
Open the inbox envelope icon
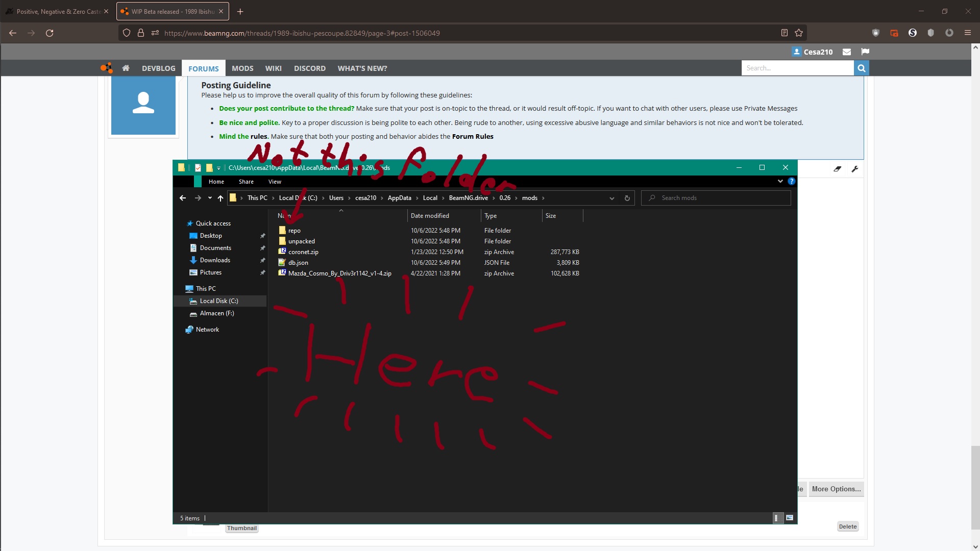pos(847,52)
